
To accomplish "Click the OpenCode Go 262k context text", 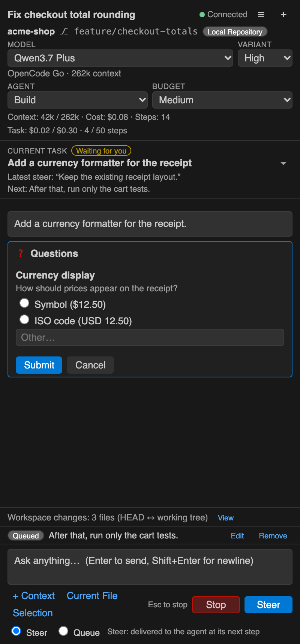I will pos(64,73).
